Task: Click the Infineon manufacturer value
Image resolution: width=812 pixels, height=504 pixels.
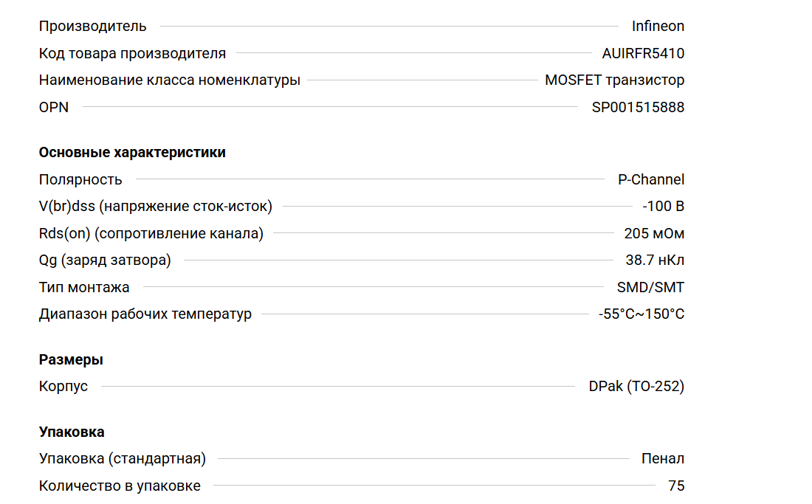Action: (658, 27)
